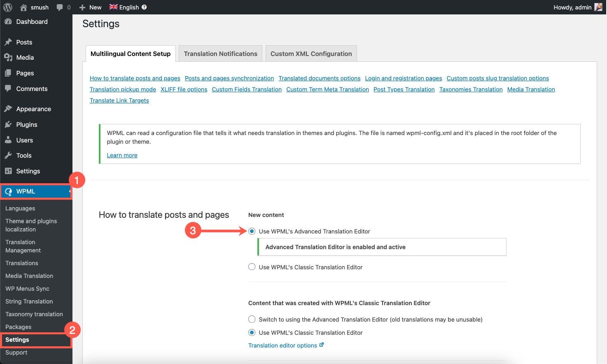Open Languages submenu under WPML
Screen dimensions: 607x364
point(20,208)
